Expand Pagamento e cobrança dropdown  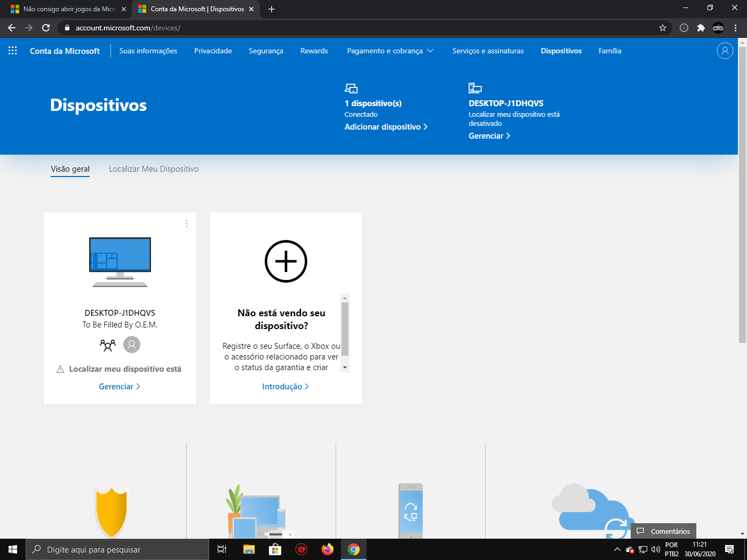click(390, 51)
